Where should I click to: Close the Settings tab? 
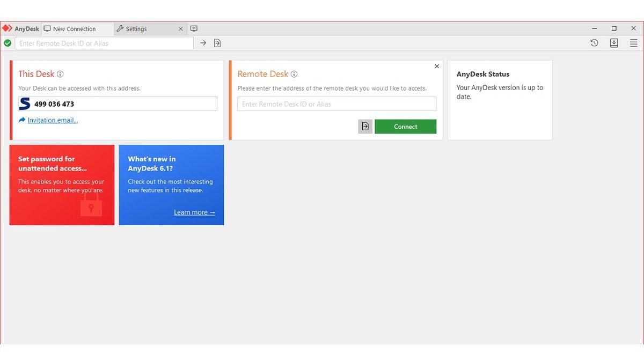180,28
